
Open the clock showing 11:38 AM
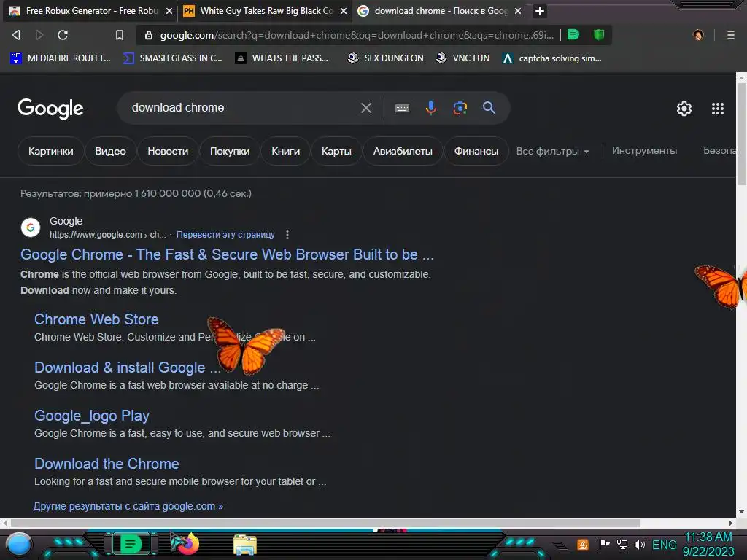tap(708, 544)
